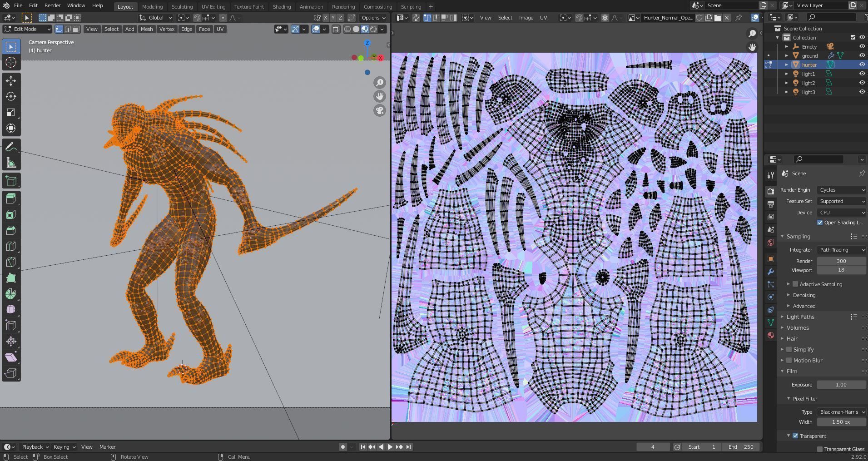Open the Render menu in the top bar

click(x=52, y=5)
